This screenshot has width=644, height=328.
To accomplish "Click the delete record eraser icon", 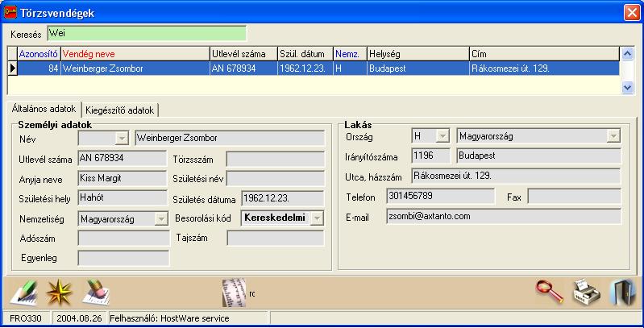I will [x=96, y=293].
